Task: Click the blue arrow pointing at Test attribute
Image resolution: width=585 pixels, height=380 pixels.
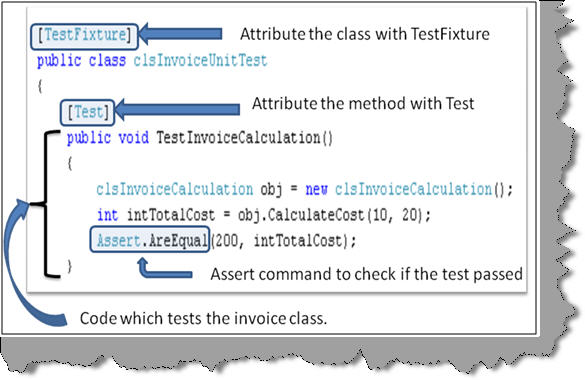Action: 177,109
